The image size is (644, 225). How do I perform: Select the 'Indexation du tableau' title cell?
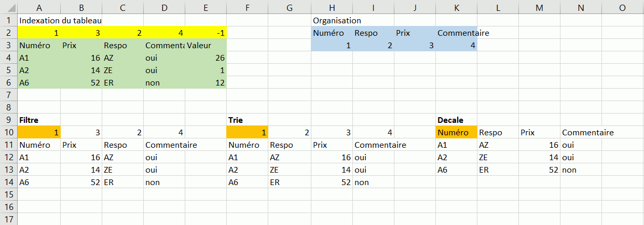39,20
